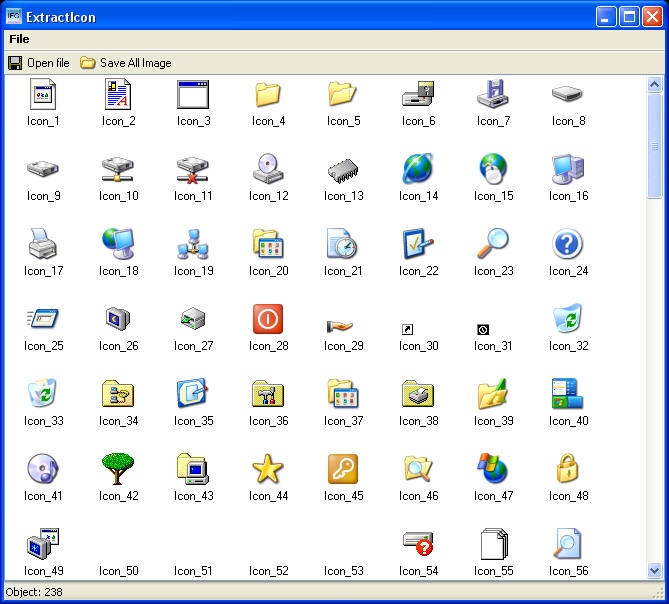Screen dimensions: 669x604
Task: Maximize the ExtractIcon window
Action: click(x=629, y=16)
